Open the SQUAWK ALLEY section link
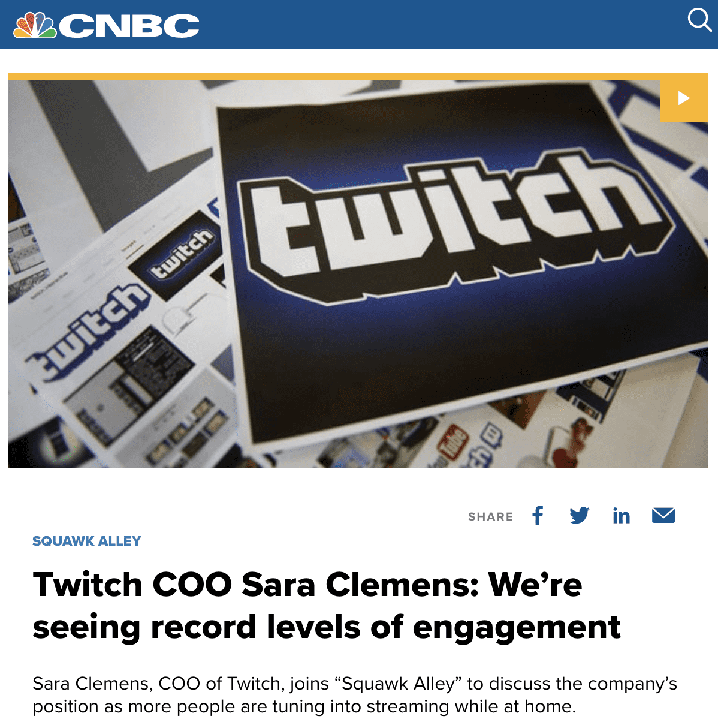 point(87,541)
